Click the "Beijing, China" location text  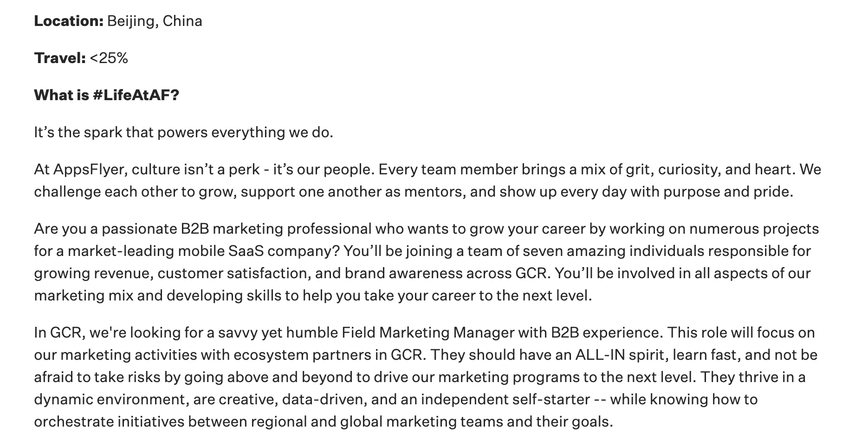tap(155, 21)
